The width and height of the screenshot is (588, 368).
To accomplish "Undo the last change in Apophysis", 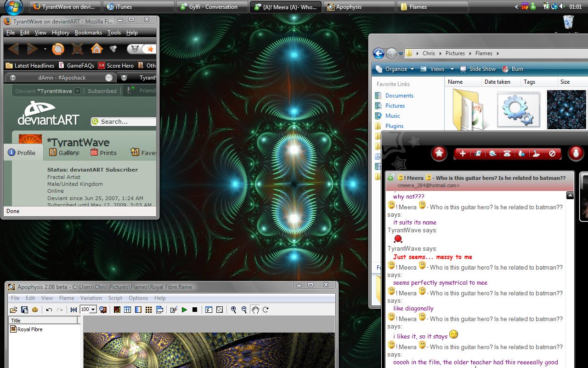I will pos(49,310).
